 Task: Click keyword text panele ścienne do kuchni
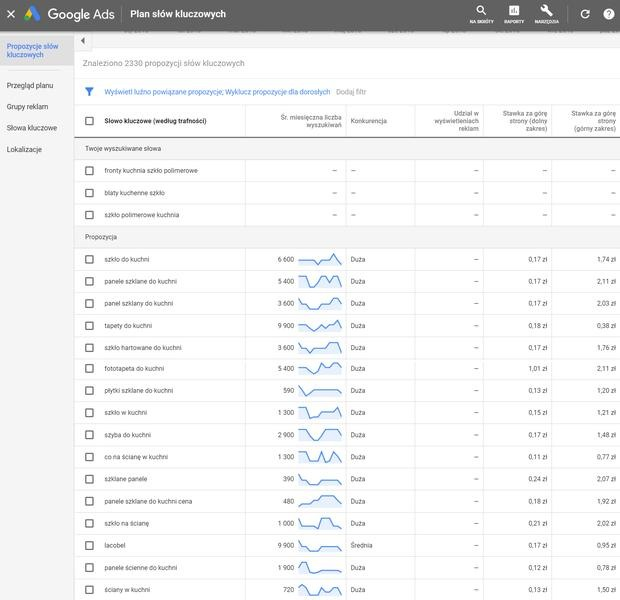pyautogui.click(x=141, y=568)
